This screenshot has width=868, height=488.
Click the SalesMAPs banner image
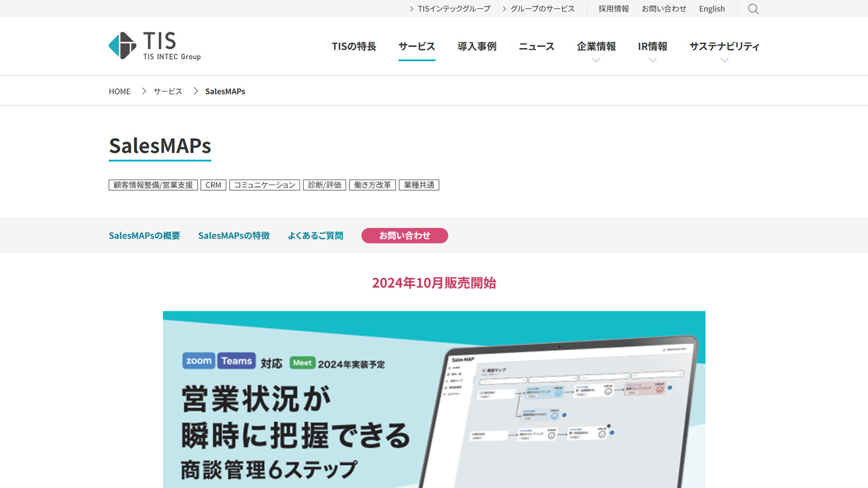pyautogui.click(x=434, y=400)
